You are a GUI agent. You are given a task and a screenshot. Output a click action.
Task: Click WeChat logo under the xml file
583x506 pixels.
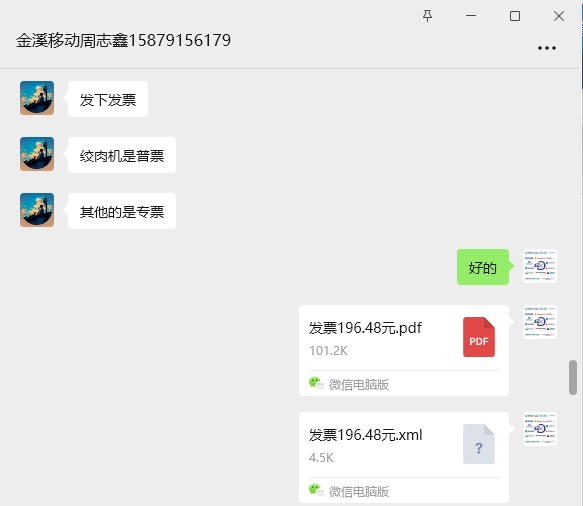(316, 490)
